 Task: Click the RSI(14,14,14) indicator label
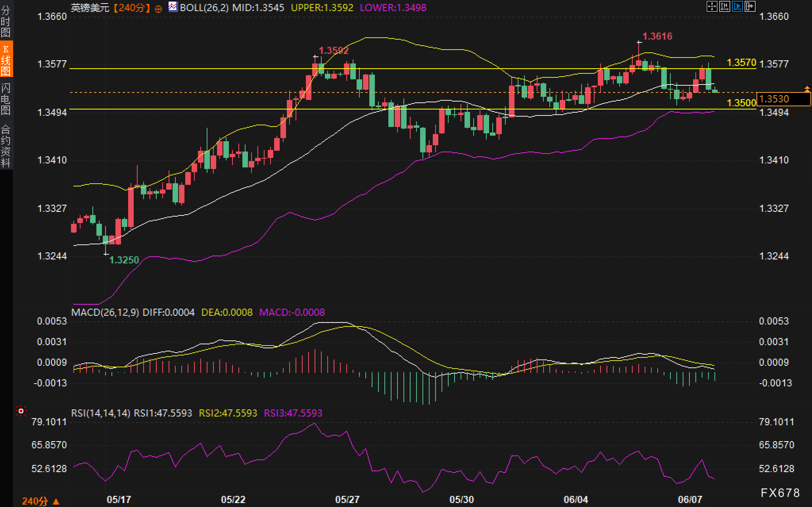100,413
